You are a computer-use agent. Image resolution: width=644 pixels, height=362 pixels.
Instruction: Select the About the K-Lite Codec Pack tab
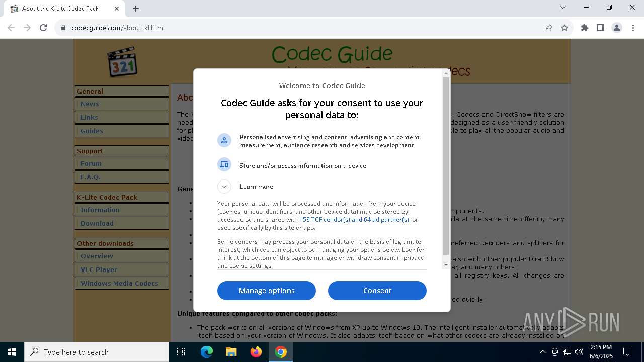(64, 9)
